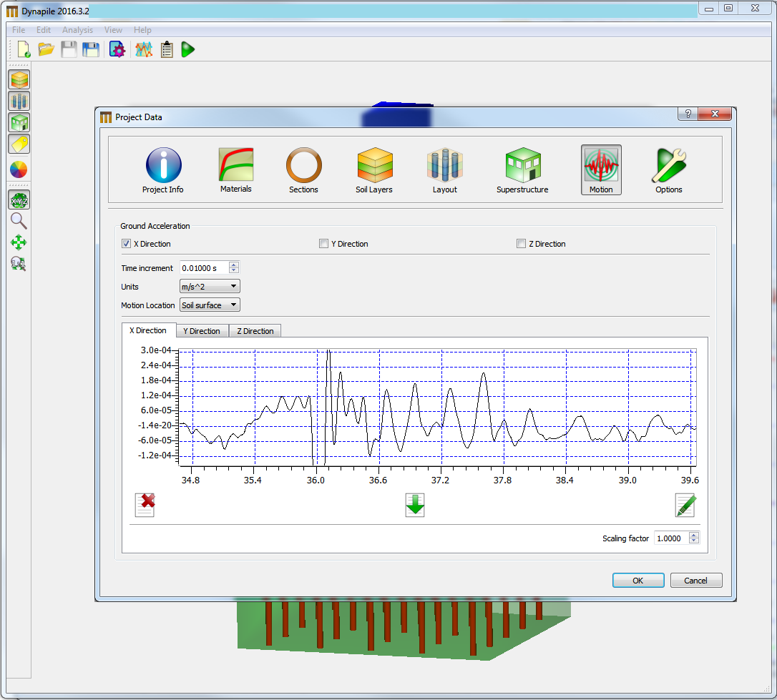Enable the Z Direction checkbox
777x700 pixels.
click(522, 244)
